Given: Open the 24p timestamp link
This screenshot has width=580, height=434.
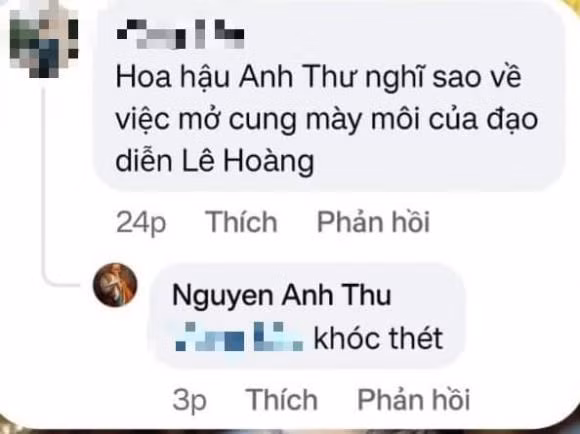Looking at the screenshot, I should [141, 223].
